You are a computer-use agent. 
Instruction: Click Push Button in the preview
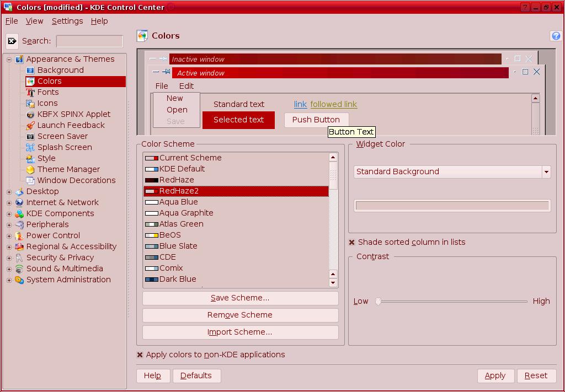[x=316, y=120]
